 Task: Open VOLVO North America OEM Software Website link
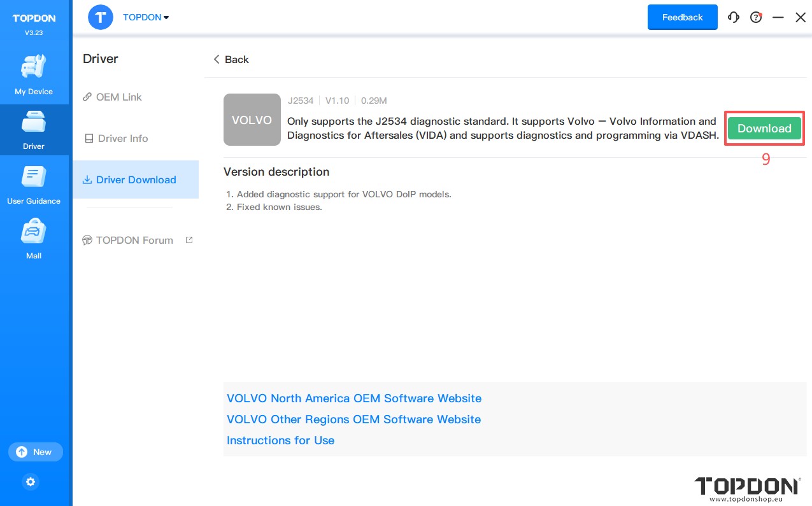coord(354,398)
